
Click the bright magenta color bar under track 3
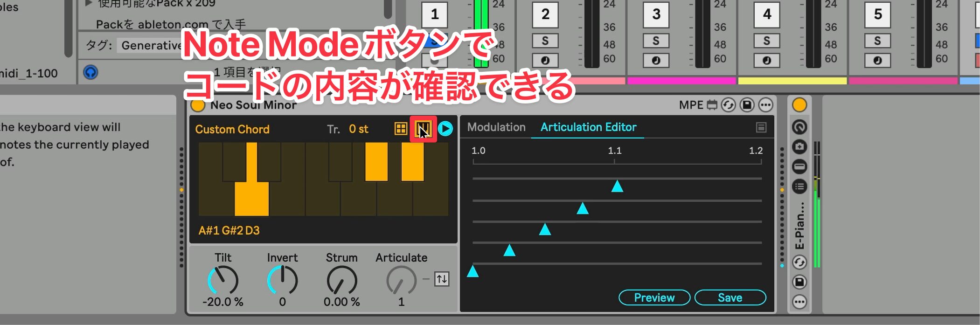click(x=681, y=81)
